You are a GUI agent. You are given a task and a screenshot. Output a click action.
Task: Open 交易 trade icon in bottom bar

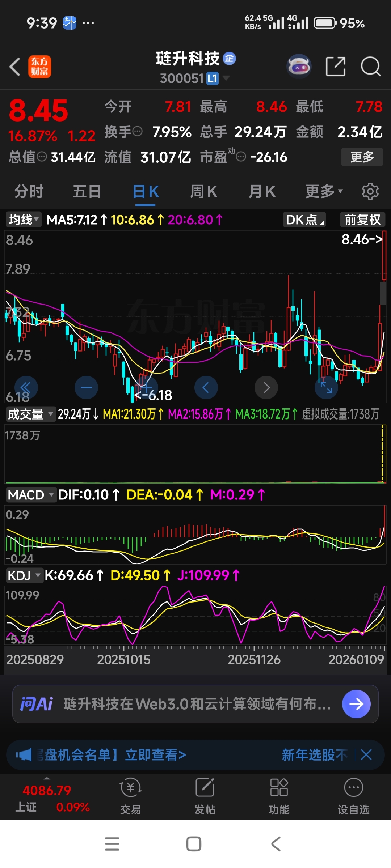pyautogui.click(x=130, y=796)
